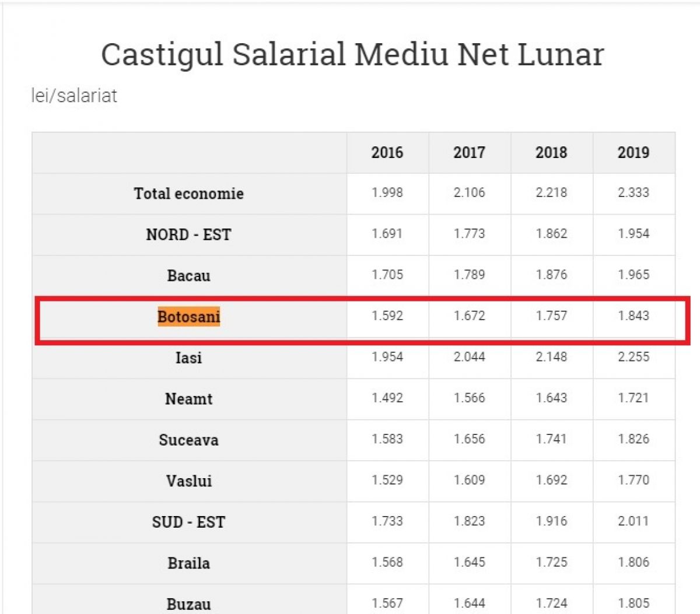The height and width of the screenshot is (614, 700).
Task: Click the NORD - EST region label
Action: [x=188, y=234]
